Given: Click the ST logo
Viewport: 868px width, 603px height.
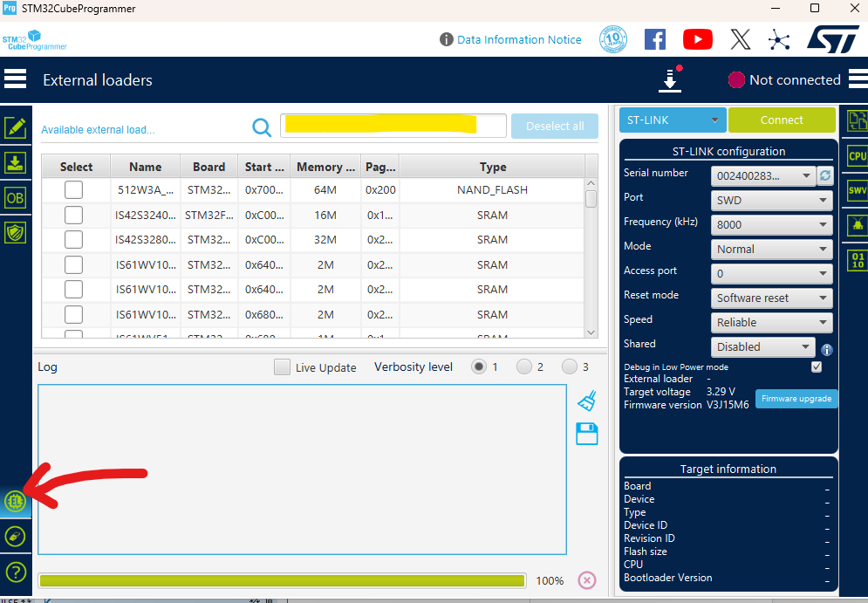Looking at the screenshot, I should point(832,39).
